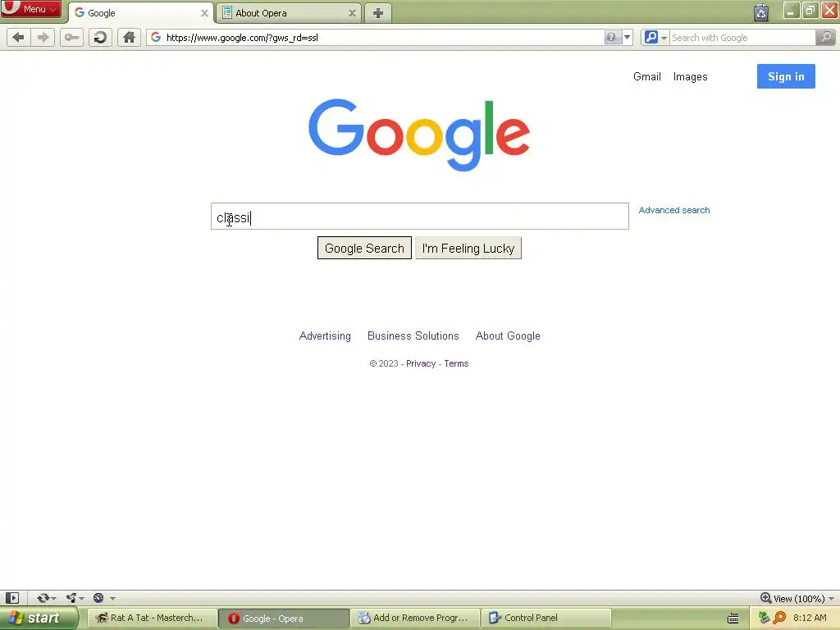Open the Gmail link
This screenshot has width=840, height=630.
646,76
